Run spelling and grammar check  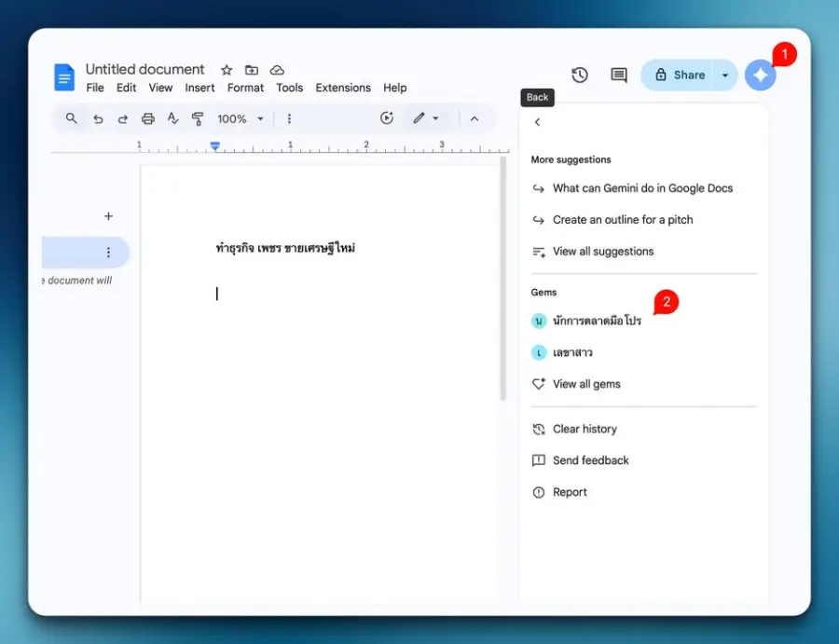point(172,118)
